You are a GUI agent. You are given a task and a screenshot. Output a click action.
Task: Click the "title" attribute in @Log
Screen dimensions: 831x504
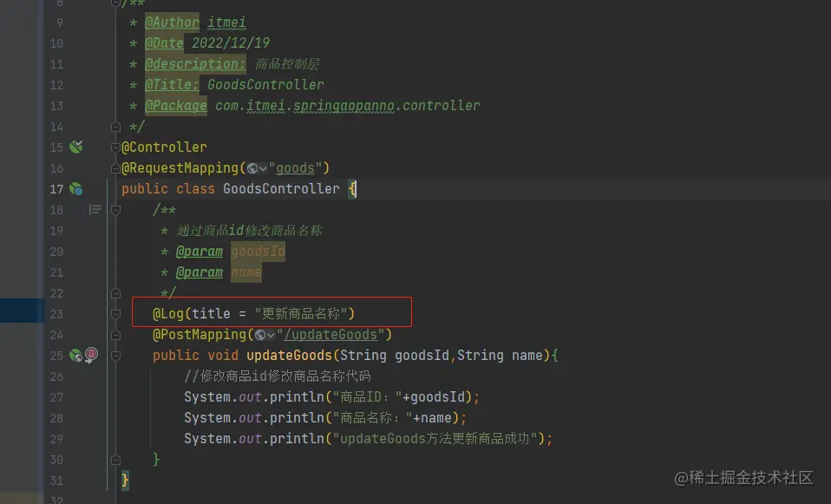(211, 314)
